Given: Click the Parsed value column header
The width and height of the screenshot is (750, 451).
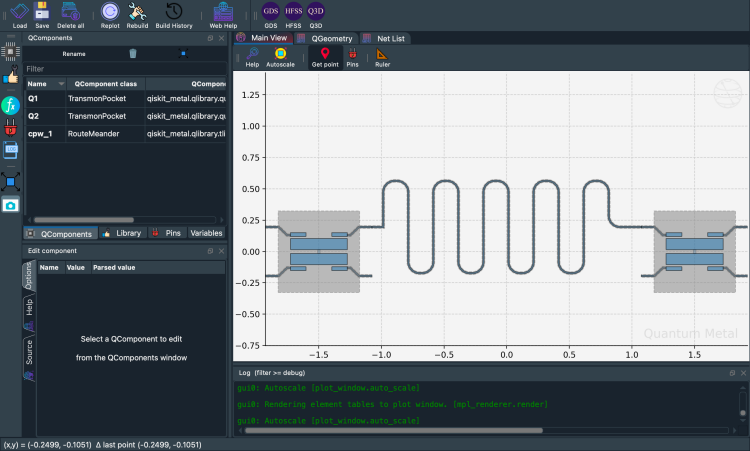Looking at the screenshot, I should pyautogui.click(x=114, y=267).
